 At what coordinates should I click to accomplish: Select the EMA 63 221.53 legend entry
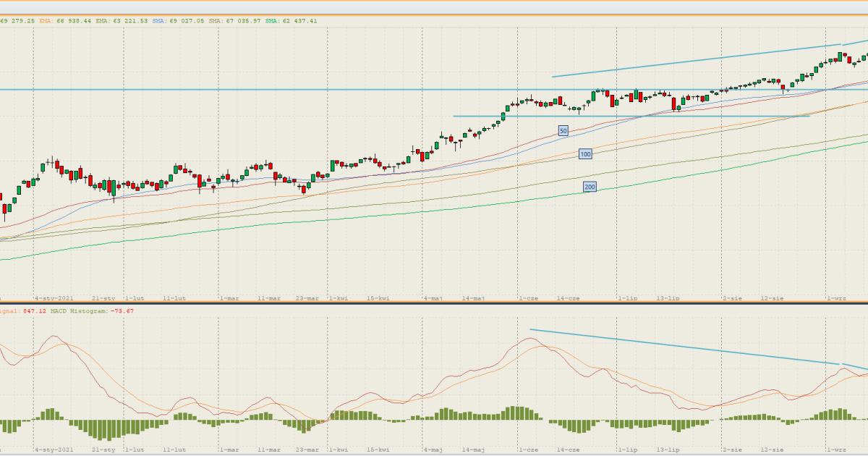coord(122,21)
